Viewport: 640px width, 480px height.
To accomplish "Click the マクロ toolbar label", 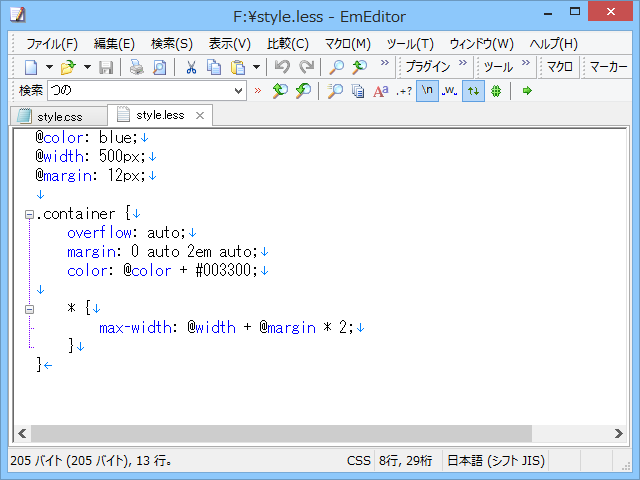I will 560,67.
